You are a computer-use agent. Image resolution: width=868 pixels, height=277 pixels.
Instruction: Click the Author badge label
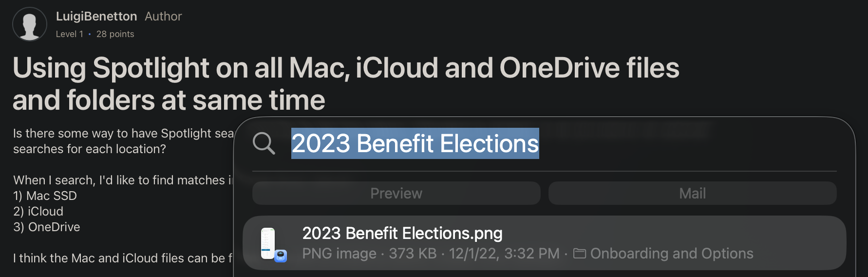(x=163, y=17)
